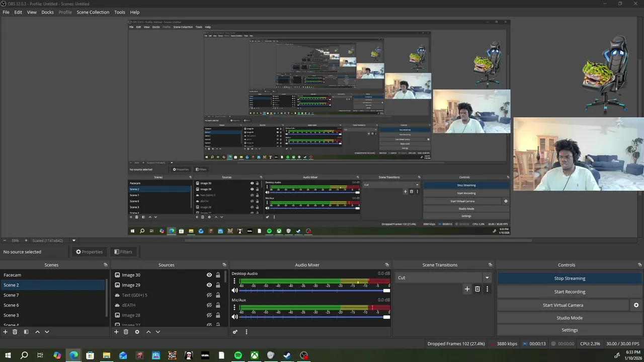Enable Studio Mode
Image resolution: width=644 pixels, height=362 pixels.
570,318
